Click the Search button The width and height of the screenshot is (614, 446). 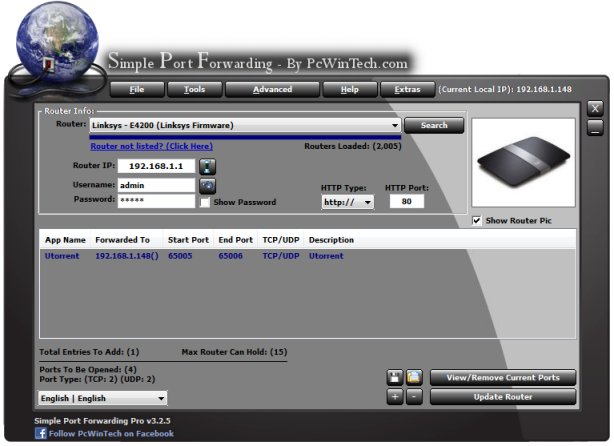point(434,125)
